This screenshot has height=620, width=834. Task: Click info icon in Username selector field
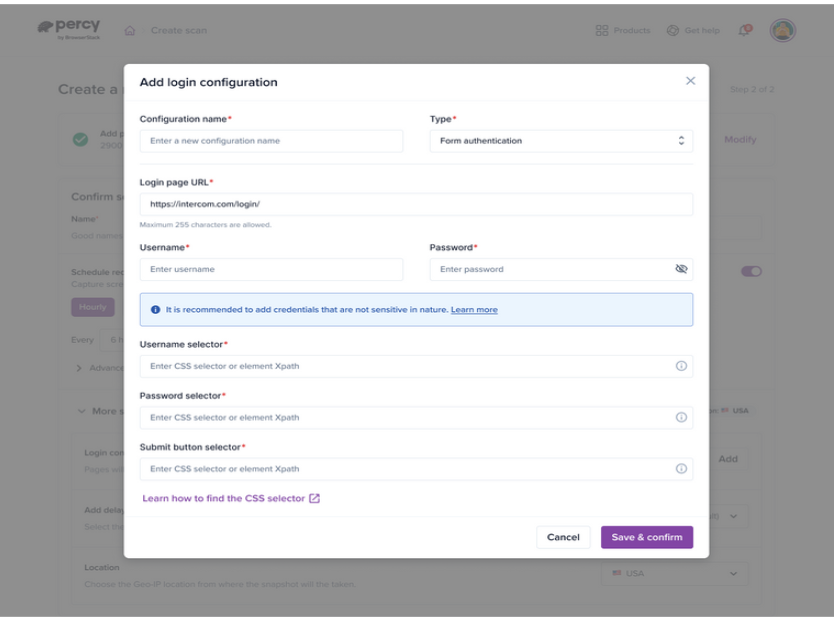681,366
